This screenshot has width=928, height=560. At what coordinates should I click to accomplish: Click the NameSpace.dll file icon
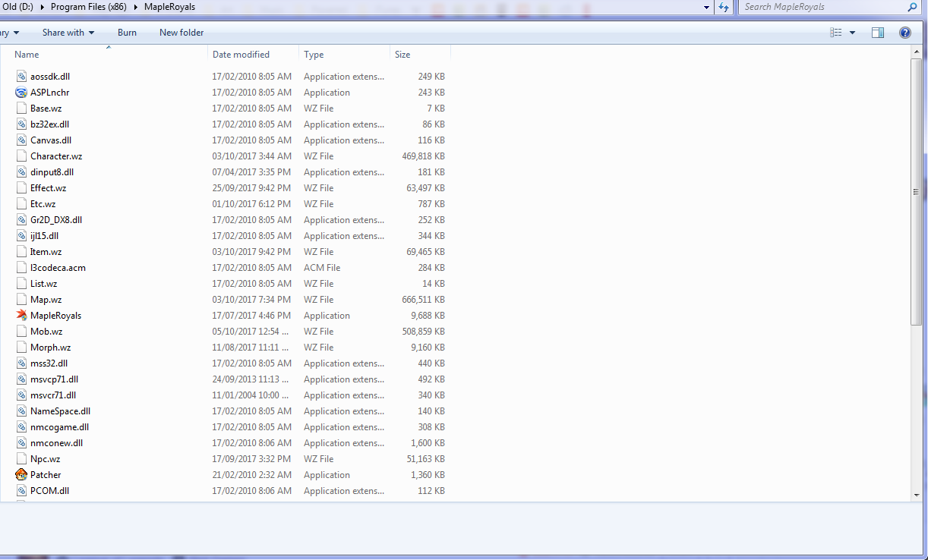(21, 411)
